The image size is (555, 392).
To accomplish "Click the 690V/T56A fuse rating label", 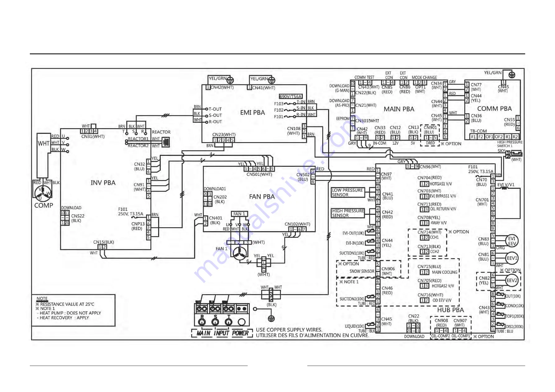I will [291, 97].
